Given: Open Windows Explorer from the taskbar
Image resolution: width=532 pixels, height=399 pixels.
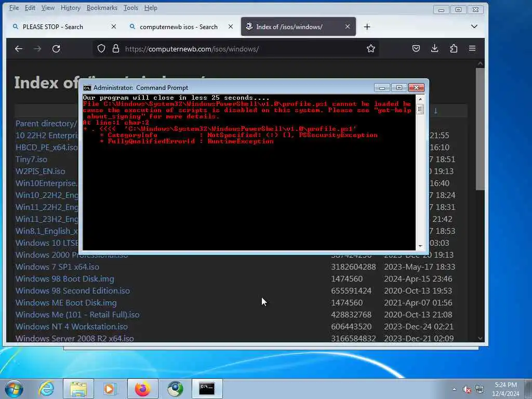Looking at the screenshot, I should point(78,389).
